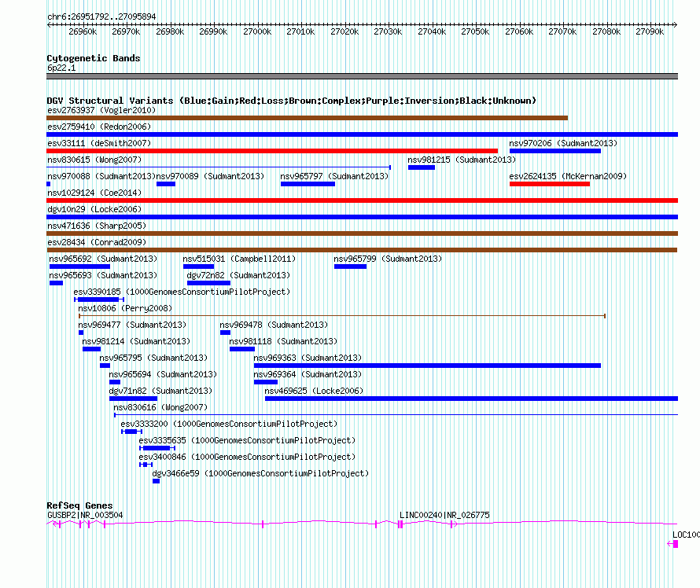Image resolution: width=700 pixels, height=588 pixels.
Task: Click the esv3335635 1000Genomes variant glyph
Action: click(157, 448)
